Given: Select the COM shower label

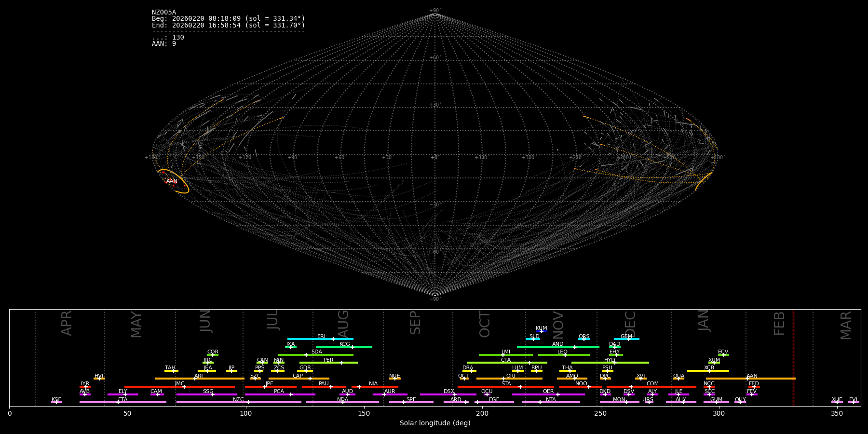Looking at the screenshot, I should 652,384.
